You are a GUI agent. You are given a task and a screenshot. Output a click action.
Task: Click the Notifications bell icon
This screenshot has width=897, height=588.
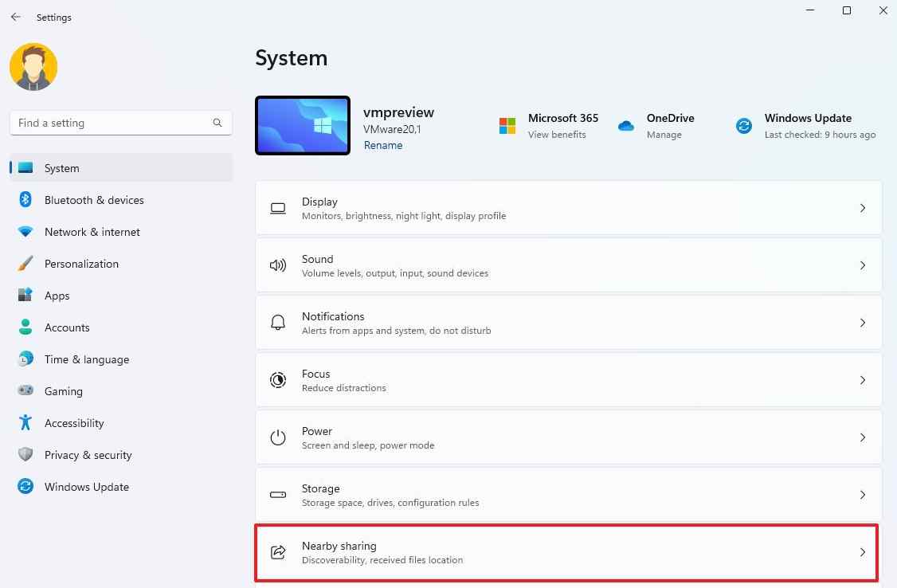point(278,322)
